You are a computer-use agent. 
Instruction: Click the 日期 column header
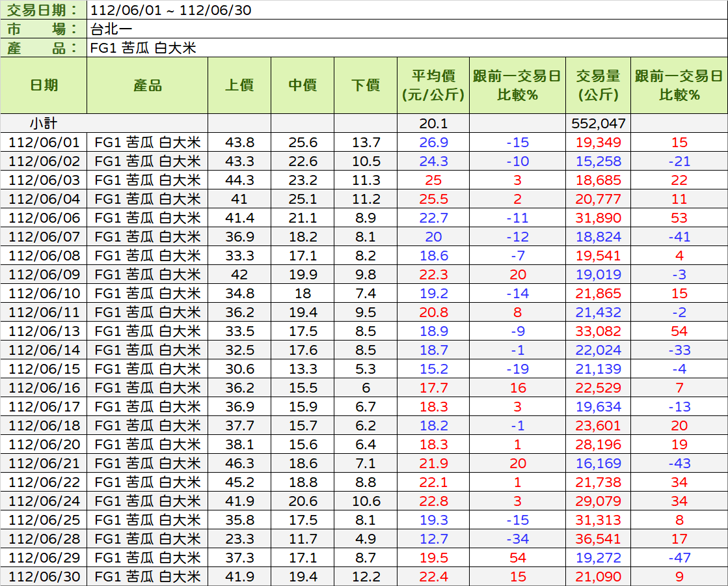tap(44, 85)
